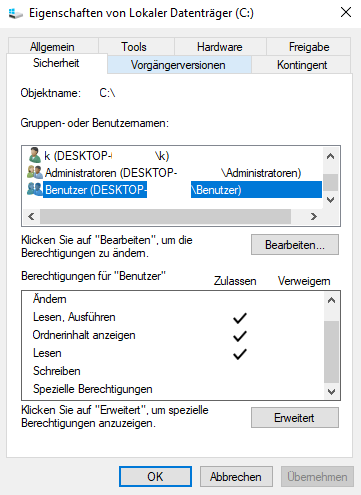Image resolution: width=361 pixels, height=495 pixels.
Task: Click the drive icon in title bar
Action: [16, 13]
